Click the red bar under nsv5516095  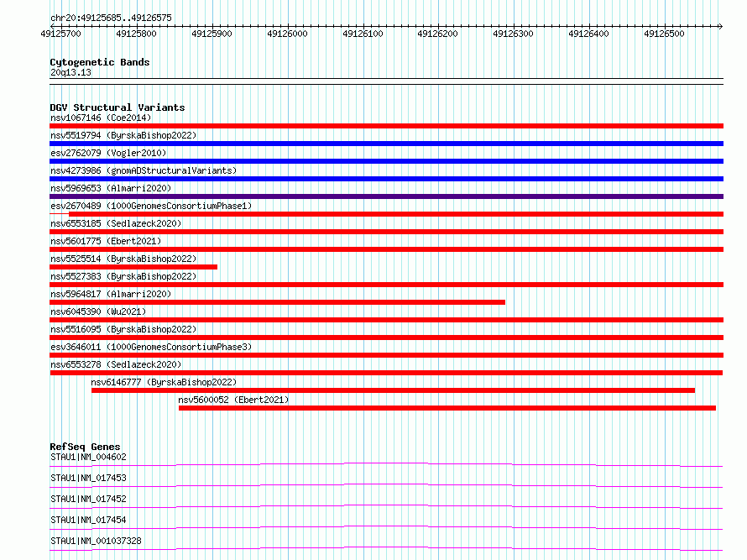tap(386, 338)
